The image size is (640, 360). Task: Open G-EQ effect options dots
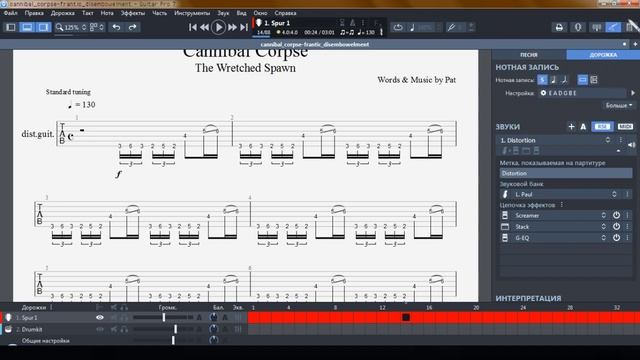click(x=627, y=238)
